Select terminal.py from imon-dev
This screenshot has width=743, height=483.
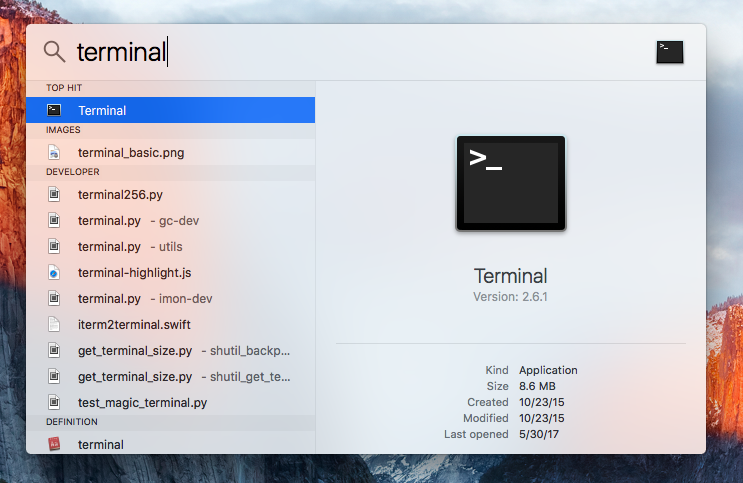(171, 299)
